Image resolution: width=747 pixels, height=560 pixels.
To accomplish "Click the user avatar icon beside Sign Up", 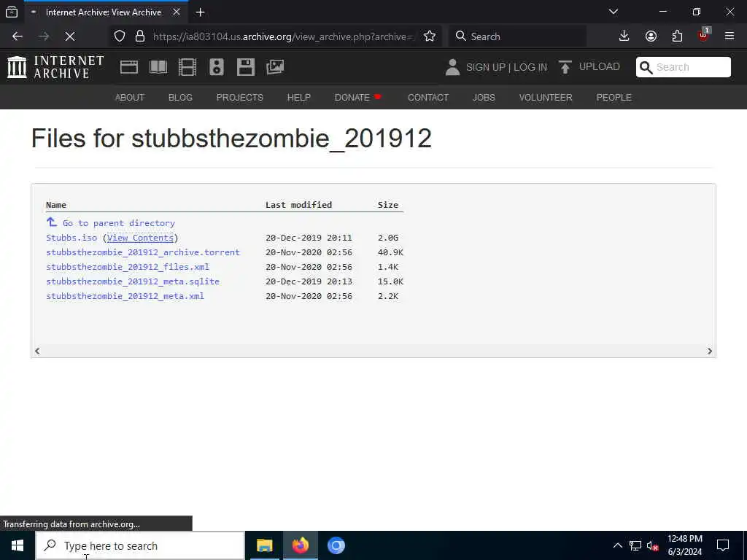I will coord(452,67).
